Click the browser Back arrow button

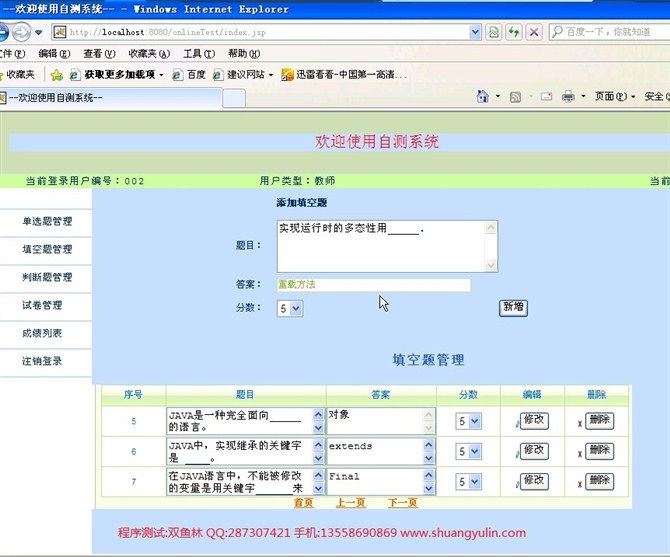coord(3,32)
